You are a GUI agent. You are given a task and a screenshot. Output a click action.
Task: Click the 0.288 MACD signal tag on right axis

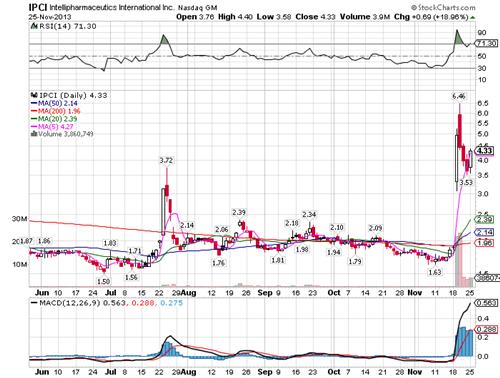(487, 329)
